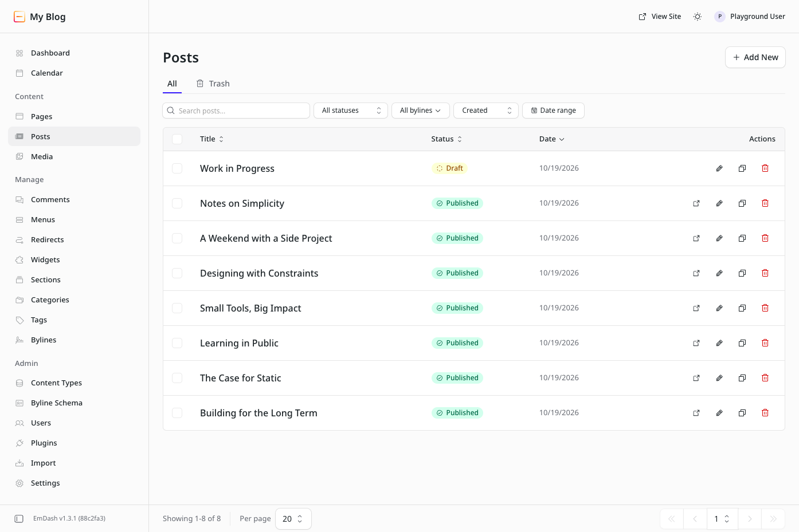Duplicate the Notes on Simplicity post
This screenshot has width=799, height=532.
point(742,203)
